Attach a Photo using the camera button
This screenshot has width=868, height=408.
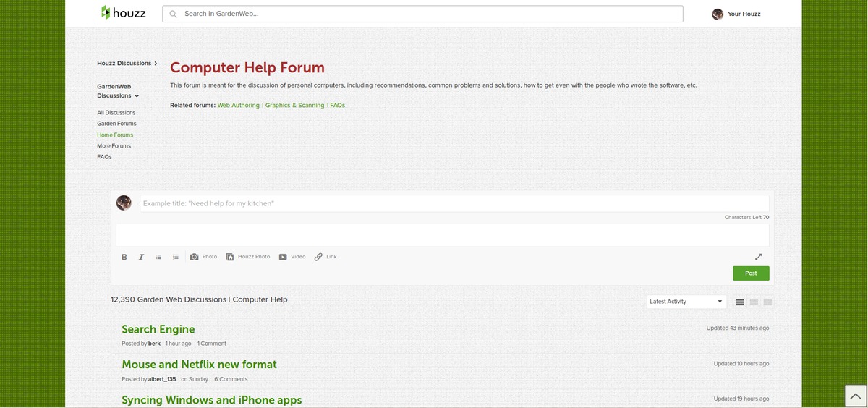(x=203, y=257)
